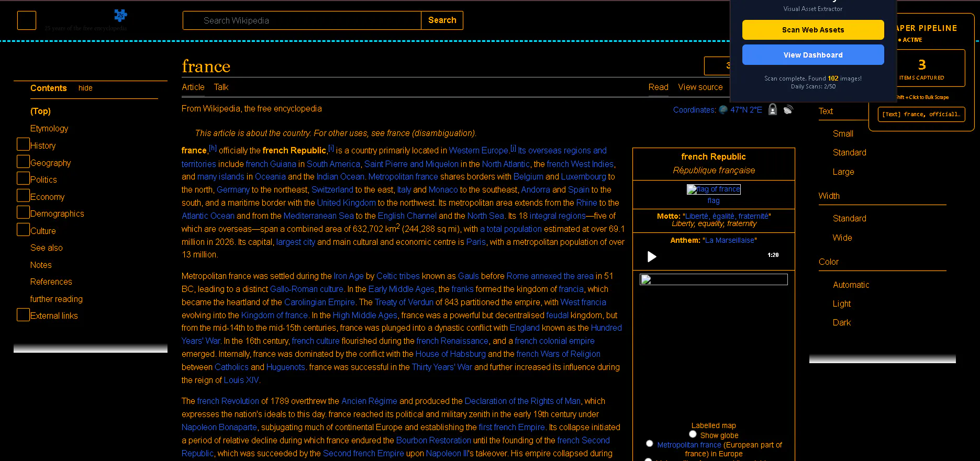Follow the United Kingdom link

click(346, 203)
